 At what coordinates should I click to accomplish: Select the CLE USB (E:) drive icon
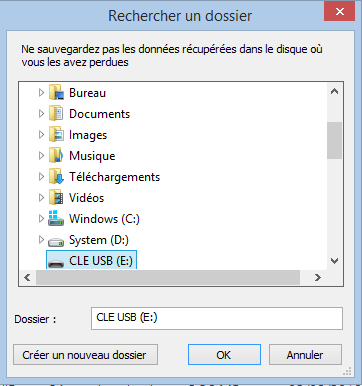(56, 263)
